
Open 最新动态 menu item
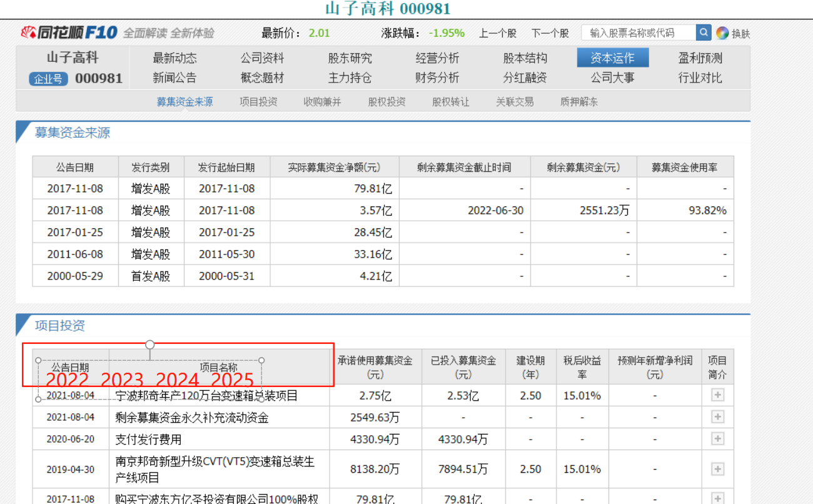point(174,58)
